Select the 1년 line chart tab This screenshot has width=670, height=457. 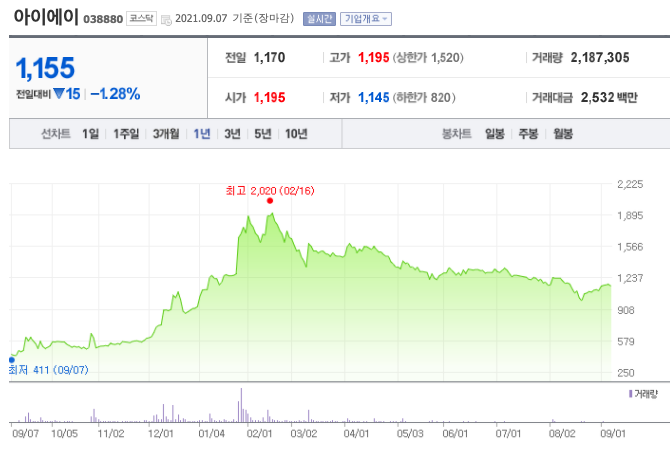[x=202, y=134]
